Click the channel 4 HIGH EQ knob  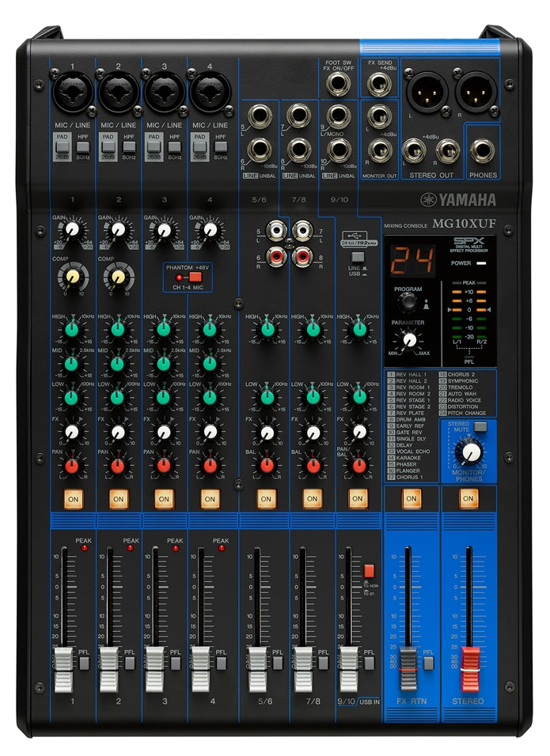(210, 329)
